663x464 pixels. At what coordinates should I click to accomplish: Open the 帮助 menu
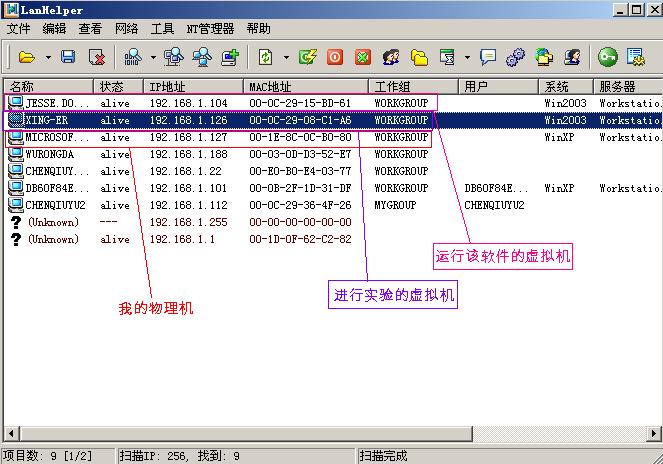click(258, 29)
